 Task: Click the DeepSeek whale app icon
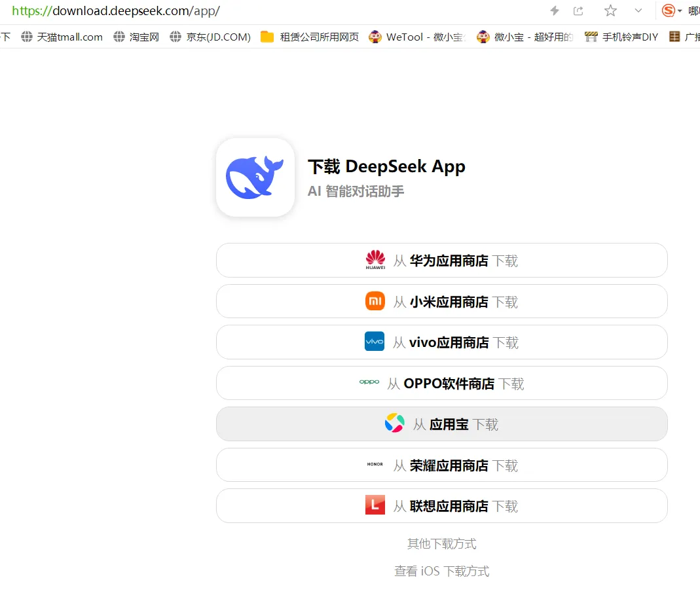255,177
